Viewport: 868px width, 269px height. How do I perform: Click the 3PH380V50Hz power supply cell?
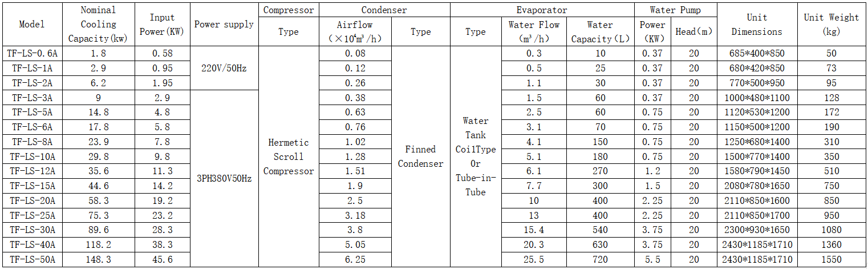tap(224, 178)
